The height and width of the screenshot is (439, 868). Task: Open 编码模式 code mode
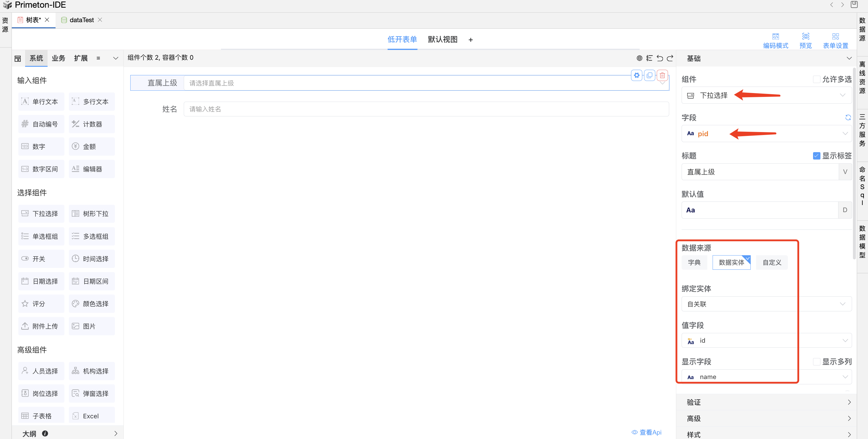(775, 40)
